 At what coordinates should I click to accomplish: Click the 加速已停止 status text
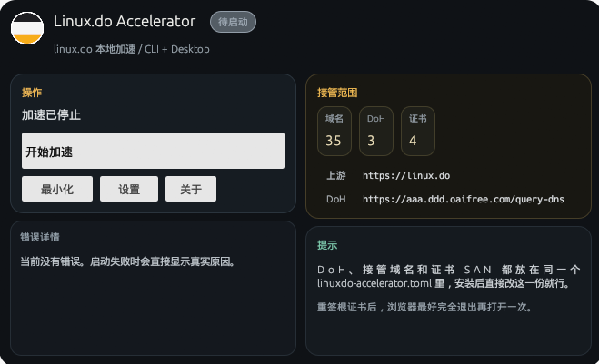(51, 115)
